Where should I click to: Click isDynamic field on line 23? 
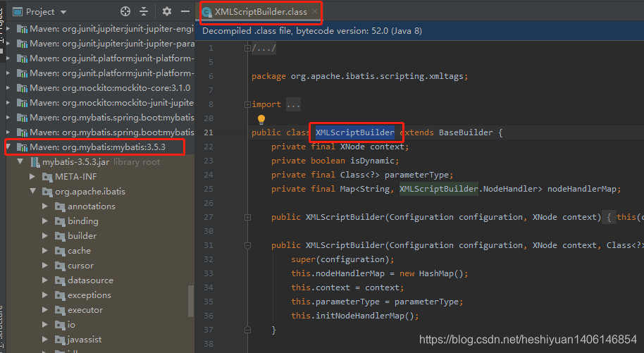tap(372, 161)
